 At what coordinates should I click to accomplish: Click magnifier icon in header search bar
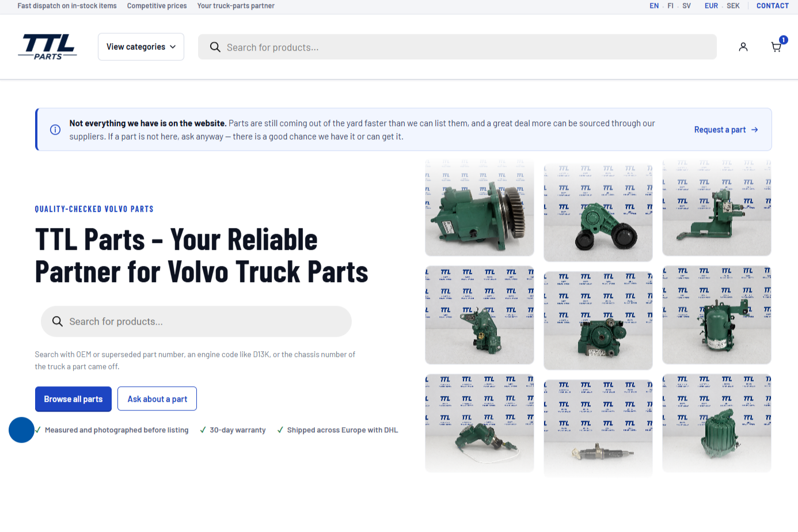215,47
